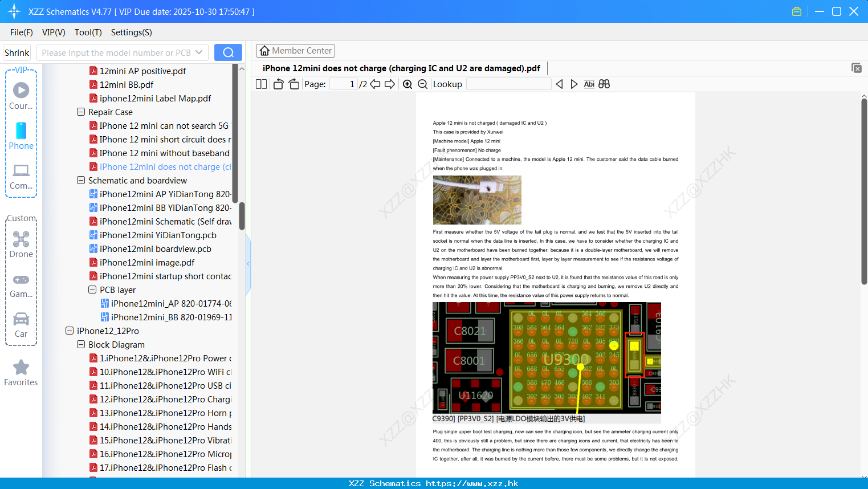
Task: Open IPhone 12 mini short circuit case
Action: point(160,140)
